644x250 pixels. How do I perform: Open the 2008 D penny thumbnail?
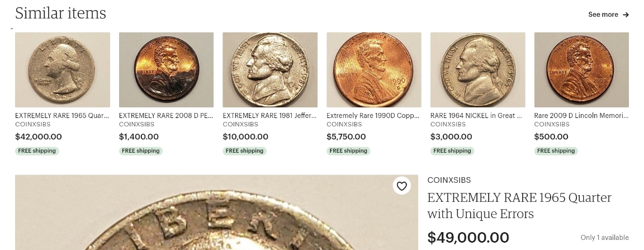coord(167,70)
